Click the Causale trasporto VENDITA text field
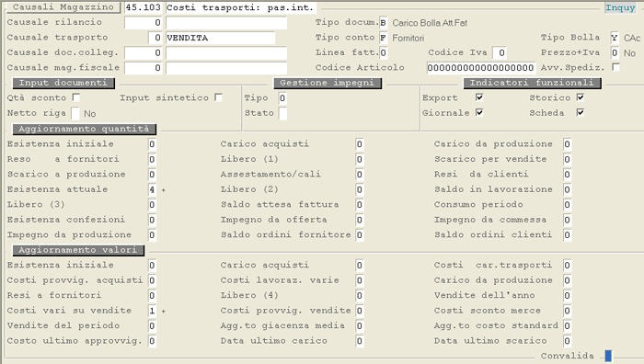The image size is (644, 364). [x=220, y=38]
